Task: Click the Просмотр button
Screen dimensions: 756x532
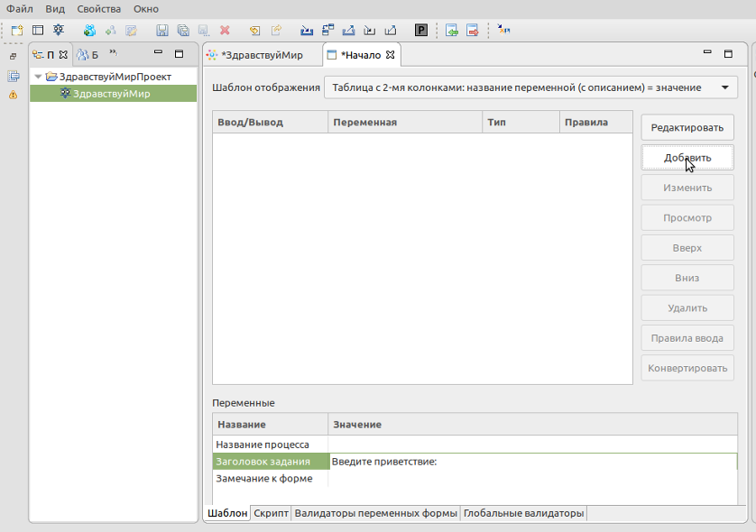Action: click(687, 218)
